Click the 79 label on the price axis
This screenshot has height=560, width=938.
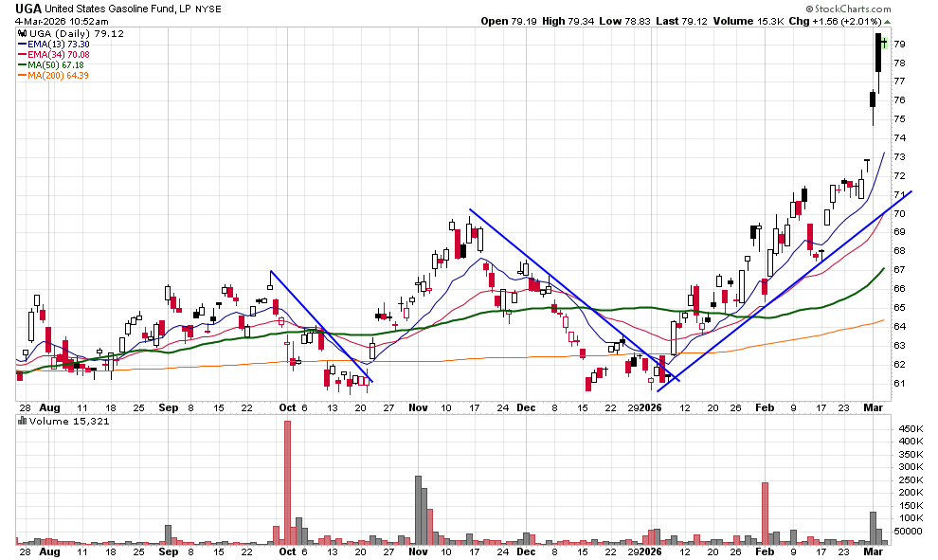[900, 45]
